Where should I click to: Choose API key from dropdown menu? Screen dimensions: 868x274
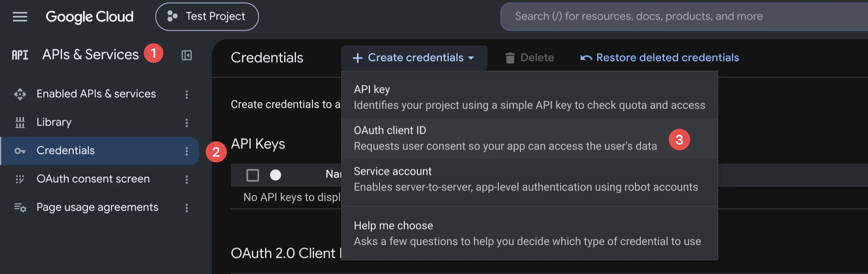pyautogui.click(x=530, y=97)
